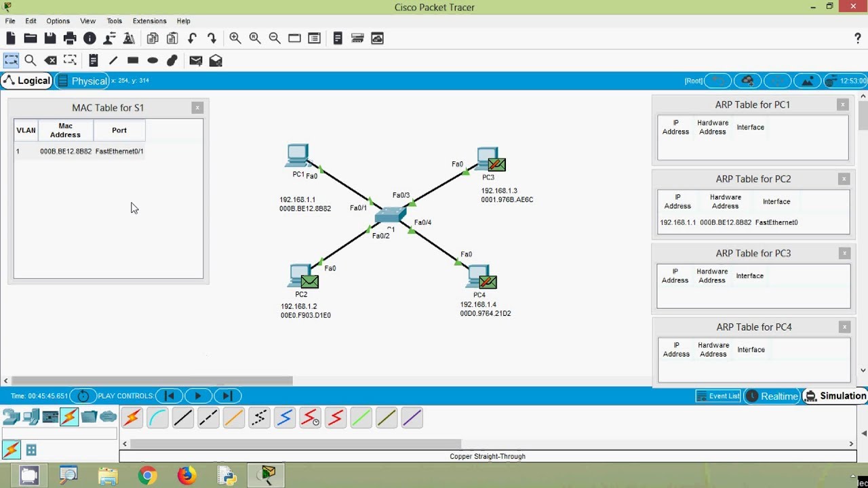Play the simulation
Screen dimensions: 868x488
click(x=198, y=396)
